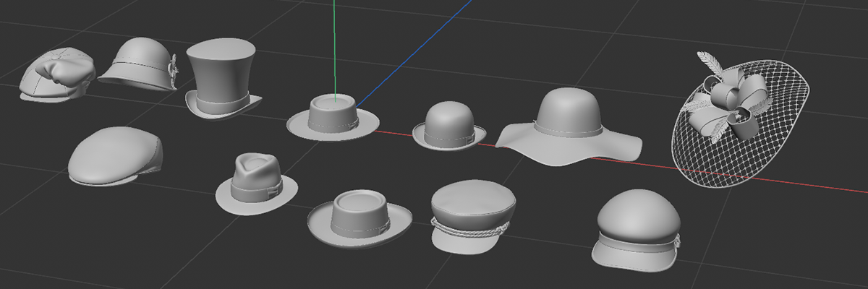Select the flower decoration on the cloche hat

tap(174, 72)
